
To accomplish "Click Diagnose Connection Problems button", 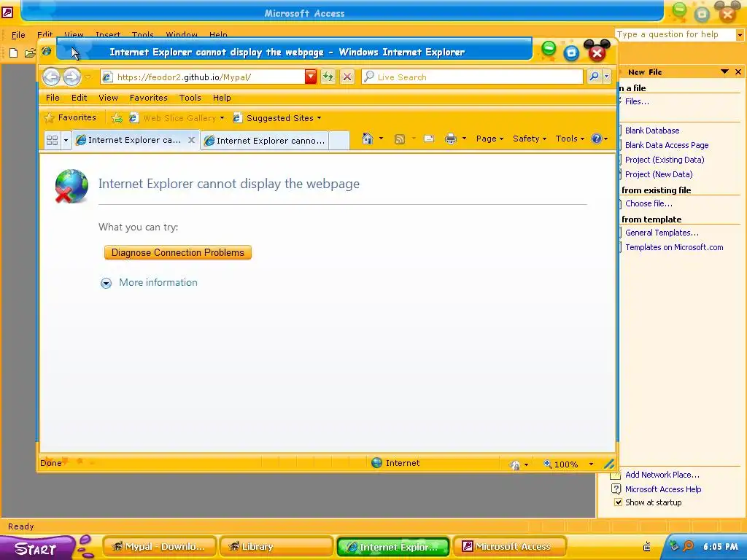I will click(178, 252).
